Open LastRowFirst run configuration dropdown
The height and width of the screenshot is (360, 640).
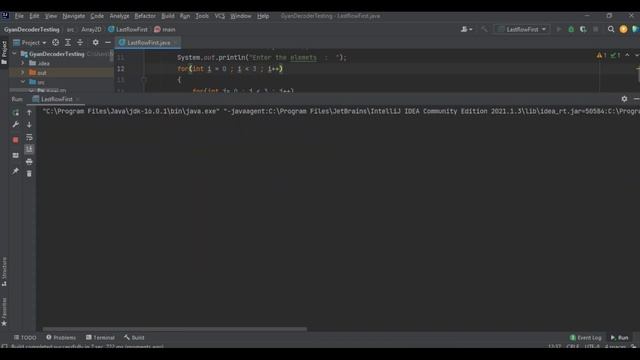tap(522, 29)
